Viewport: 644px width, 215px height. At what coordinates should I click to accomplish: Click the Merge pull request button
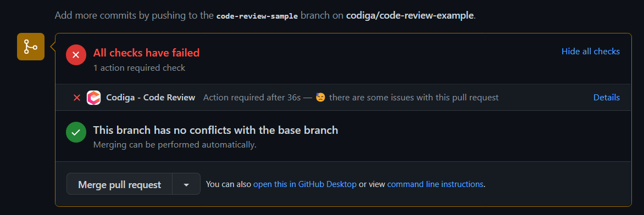pos(120,185)
